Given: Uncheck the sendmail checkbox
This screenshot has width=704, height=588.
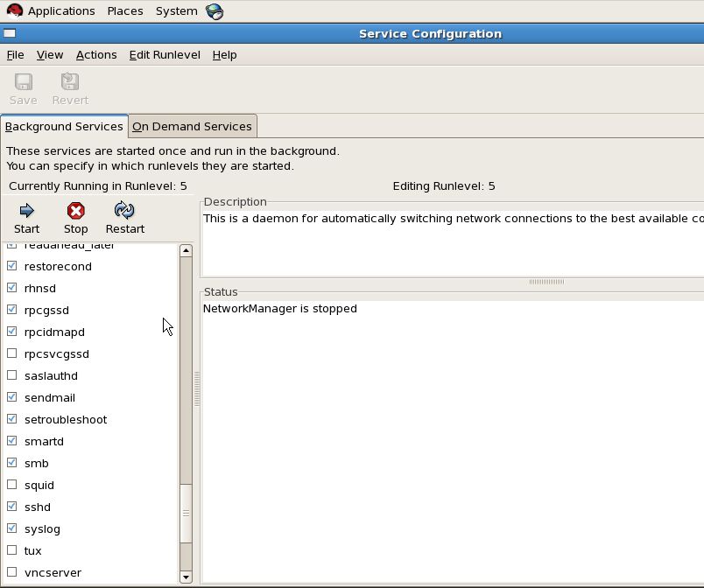Looking at the screenshot, I should [12, 397].
